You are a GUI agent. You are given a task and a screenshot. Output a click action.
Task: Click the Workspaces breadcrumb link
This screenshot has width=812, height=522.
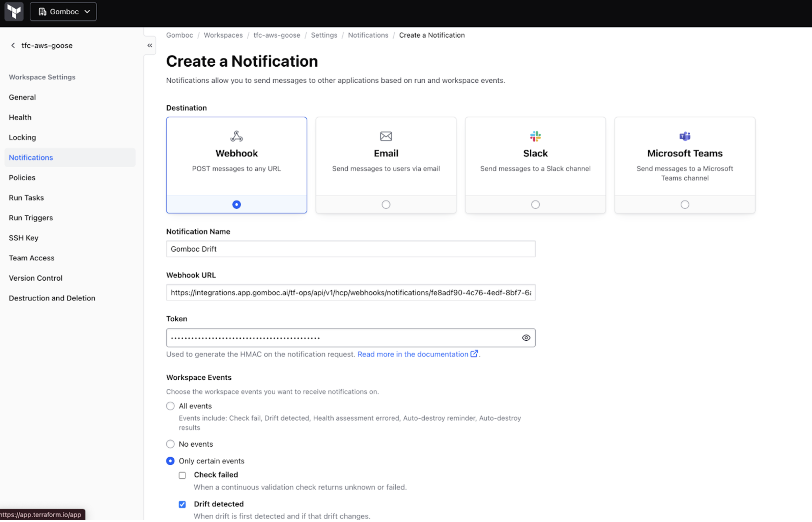pos(223,35)
